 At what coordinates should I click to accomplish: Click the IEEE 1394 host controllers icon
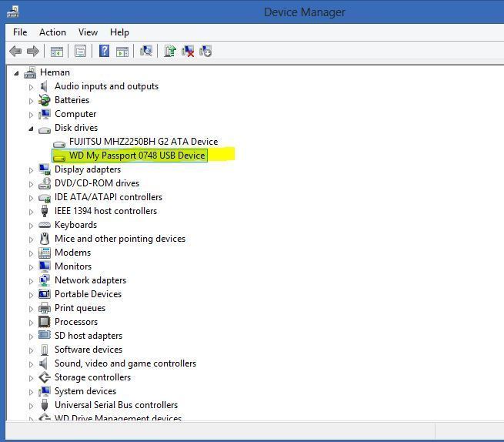tap(45, 211)
